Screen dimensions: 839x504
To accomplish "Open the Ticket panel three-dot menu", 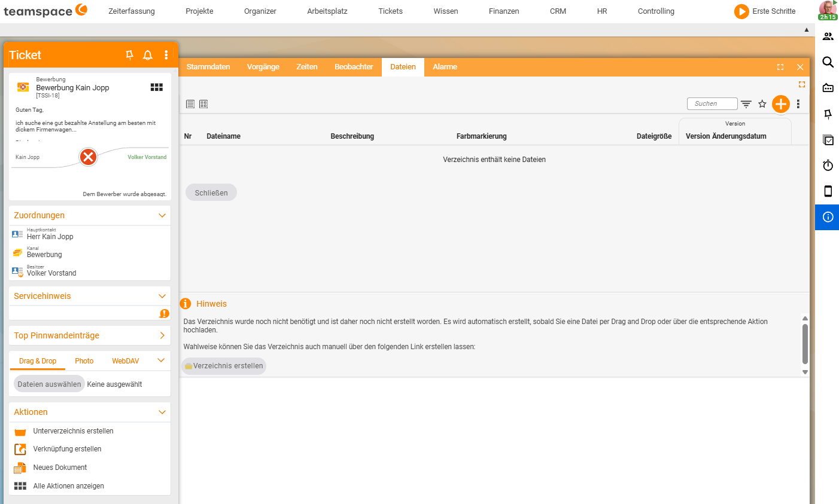I will click(x=166, y=55).
